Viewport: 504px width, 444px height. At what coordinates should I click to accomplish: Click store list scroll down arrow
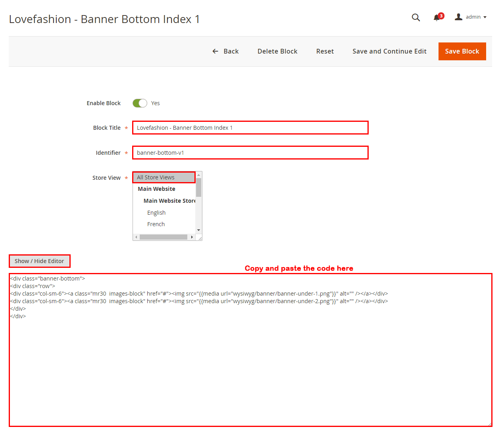199,230
